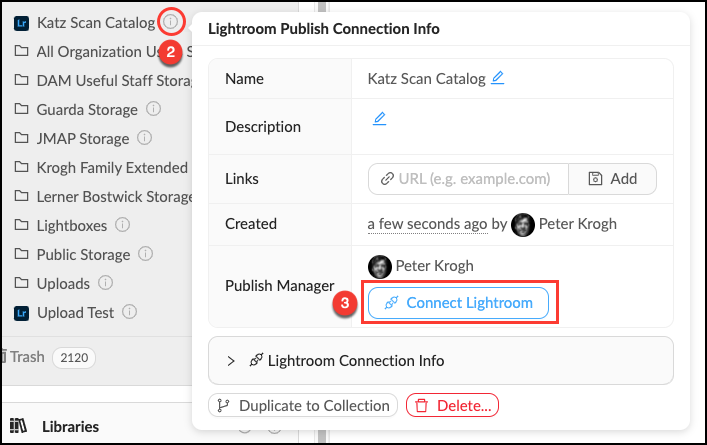Expand Lightroom Connection Info section

pos(231,360)
